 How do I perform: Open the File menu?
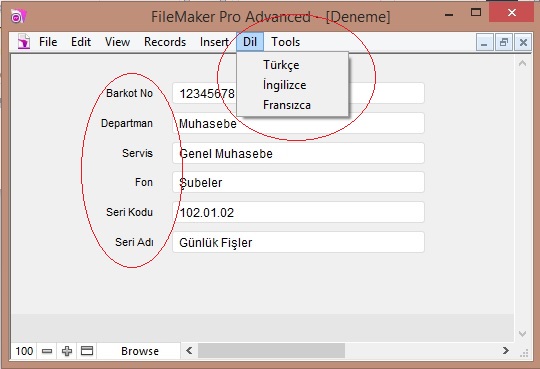click(x=48, y=42)
